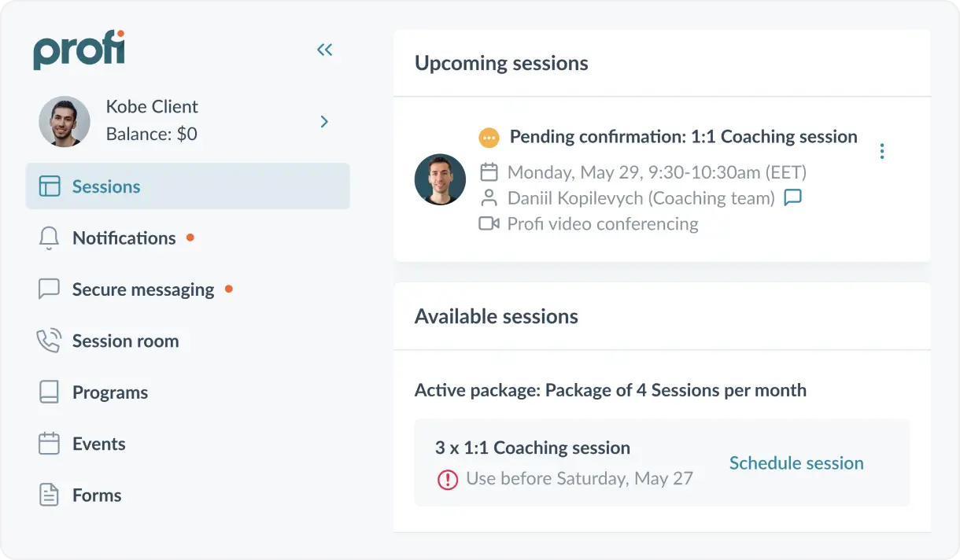Click the Programs book icon

tap(49, 392)
